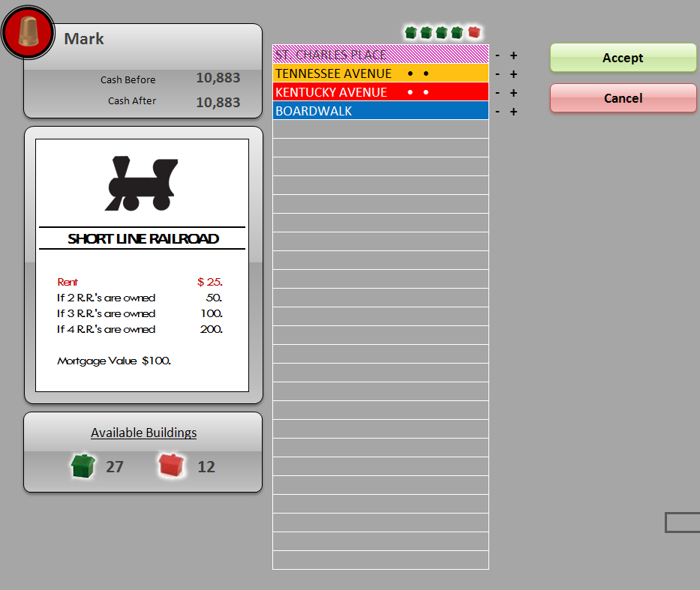Click the Rent $25 line
700x590 pixels.
pyautogui.click(x=140, y=282)
